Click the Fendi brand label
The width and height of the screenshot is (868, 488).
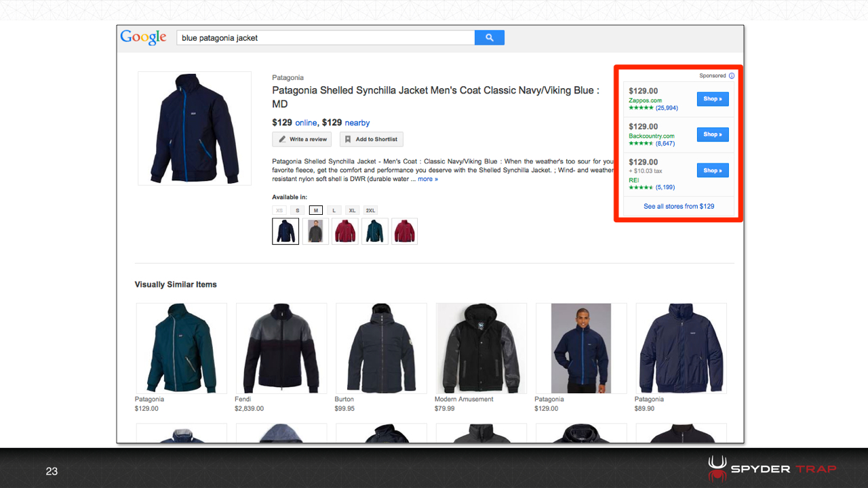[x=243, y=399]
